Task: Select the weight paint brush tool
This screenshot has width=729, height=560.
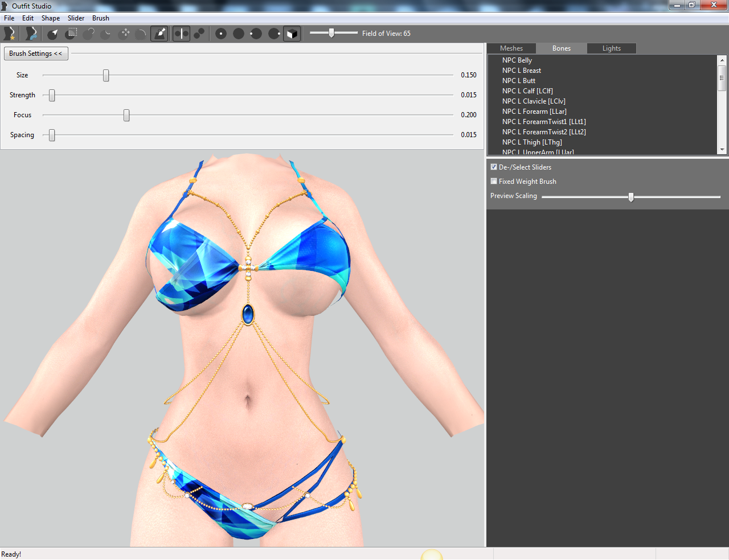Action: 159,34
